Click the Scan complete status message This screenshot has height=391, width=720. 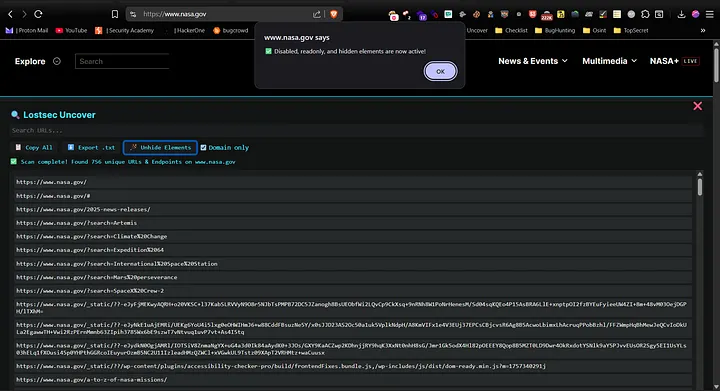pos(123,162)
